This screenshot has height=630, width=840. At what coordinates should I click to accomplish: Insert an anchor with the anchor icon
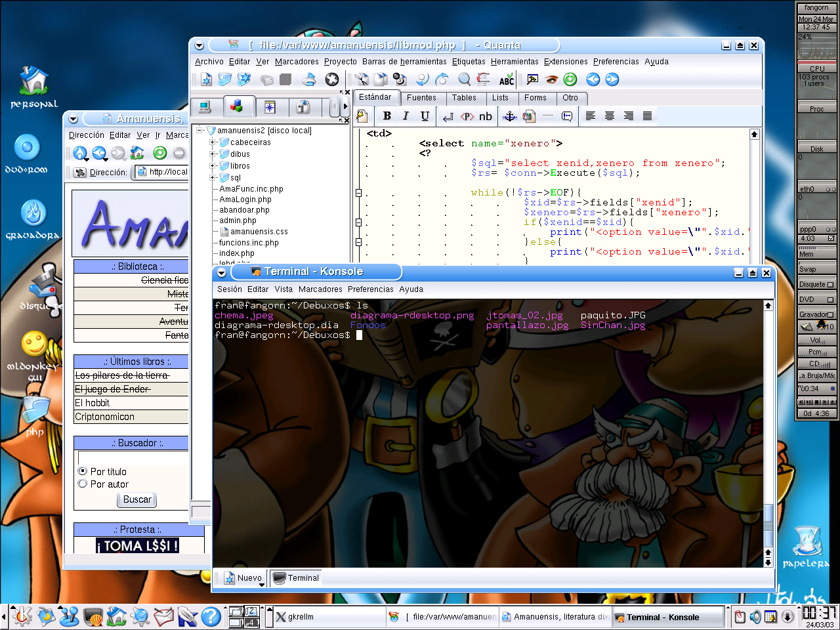[509, 117]
